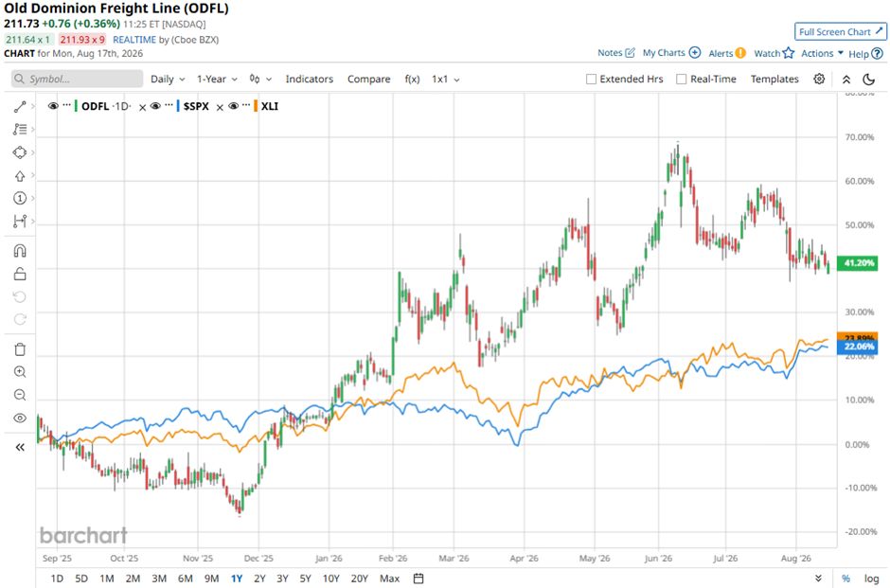Zoom in on the chart
Viewport: 890px width, 588px height.
(x=20, y=372)
